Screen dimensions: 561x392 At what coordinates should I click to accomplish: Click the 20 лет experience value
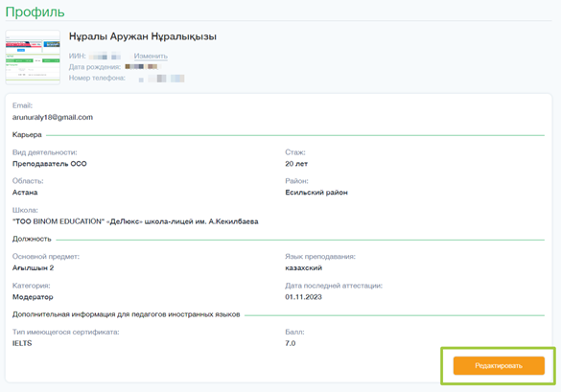tap(296, 164)
